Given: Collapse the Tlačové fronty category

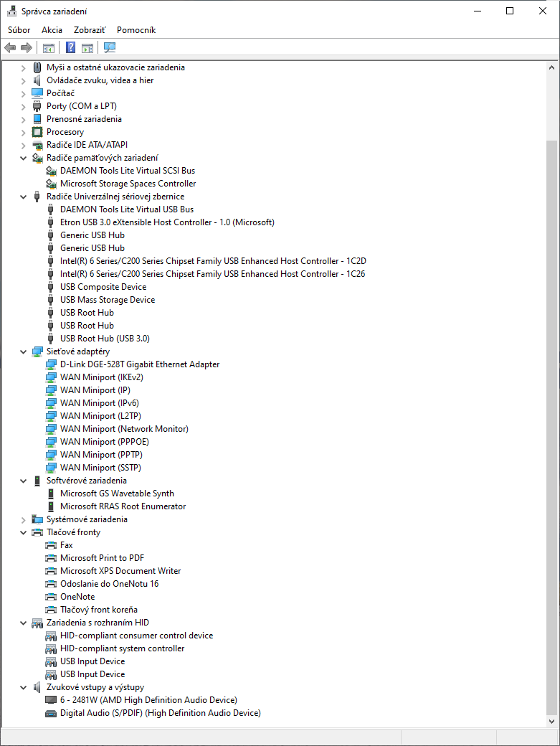Looking at the screenshot, I should pyautogui.click(x=23, y=532).
